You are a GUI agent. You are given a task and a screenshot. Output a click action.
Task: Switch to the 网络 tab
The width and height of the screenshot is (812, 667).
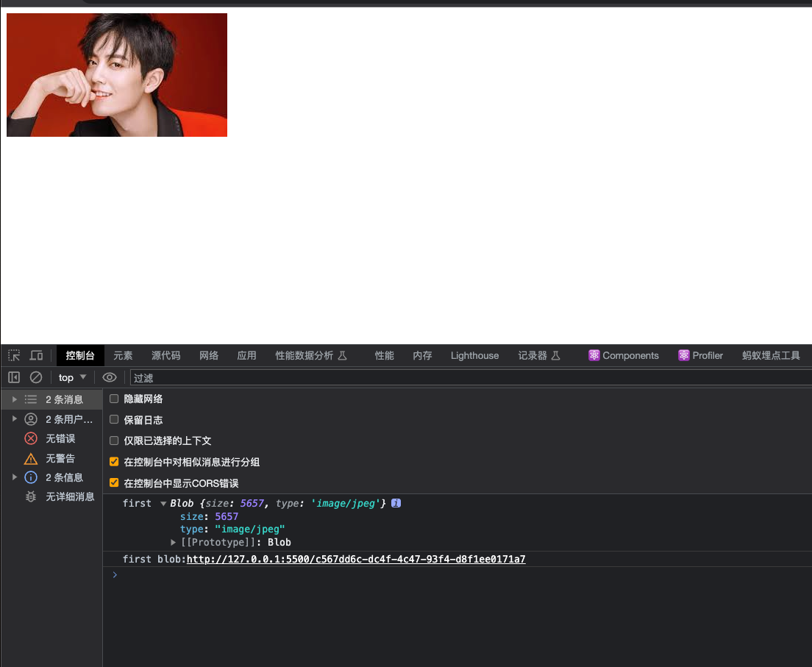tap(209, 355)
